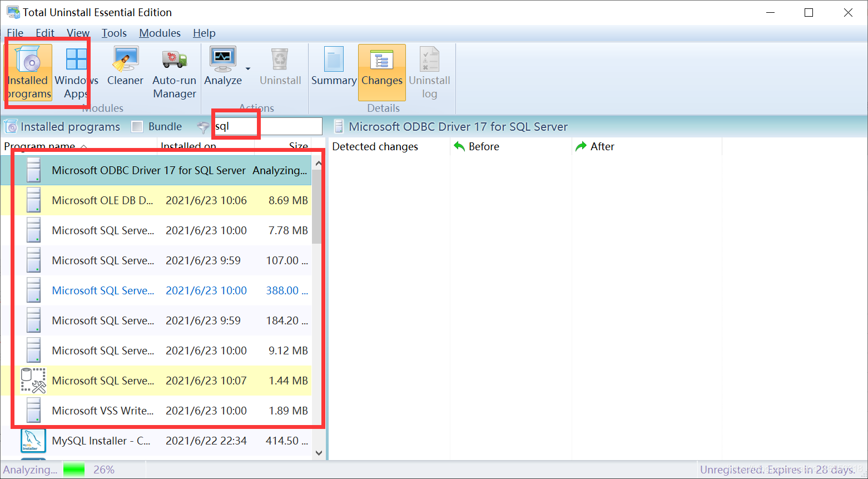Open the View menu
The width and height of the screenshot is (868, 479).
pos(78,33)
